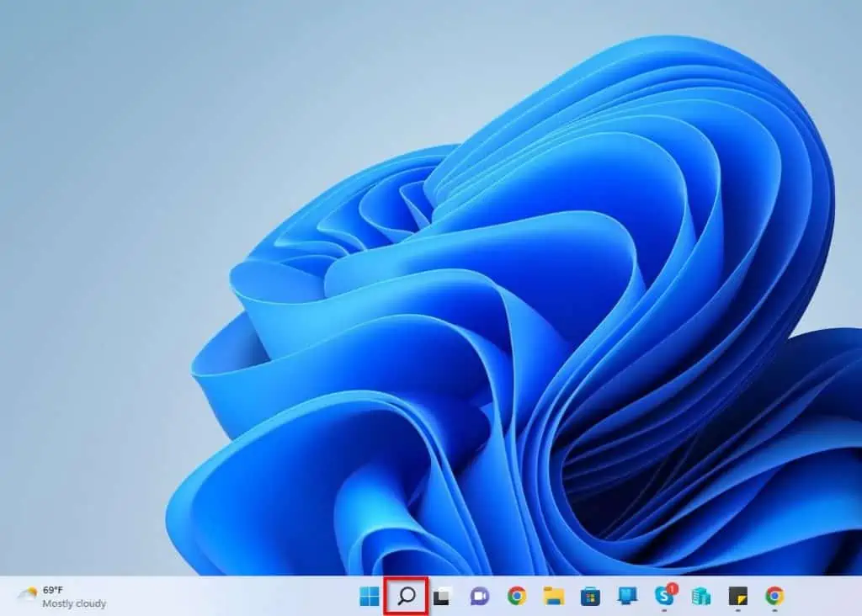Click the Mostly cloudy weather text

[x=74, y=603]
